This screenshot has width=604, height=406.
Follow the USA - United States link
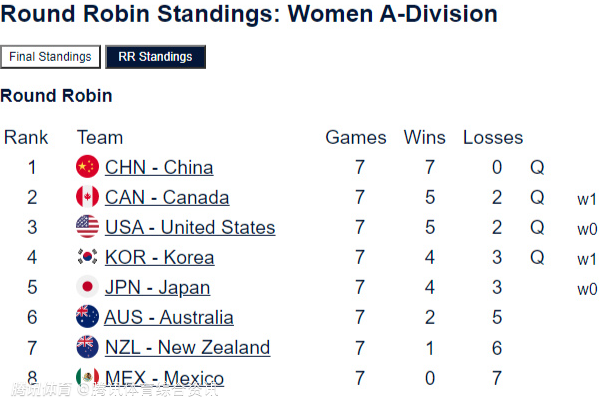click(190, 227)
